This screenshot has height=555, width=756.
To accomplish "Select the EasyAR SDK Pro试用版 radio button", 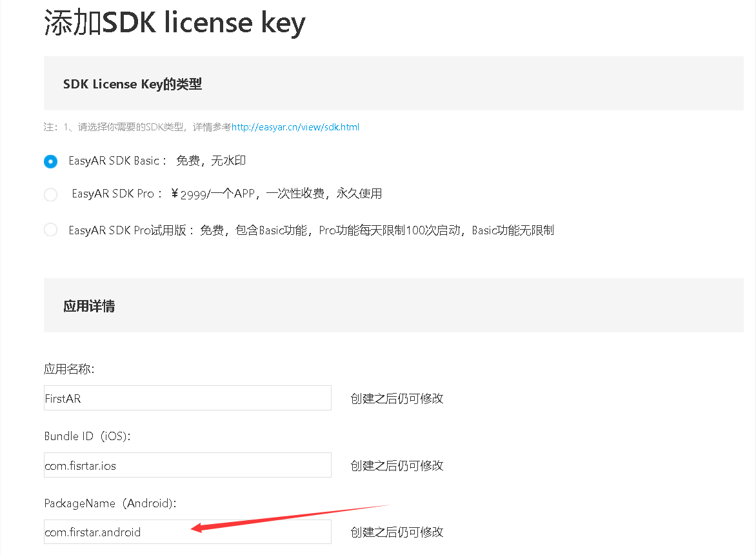I will (50, 229).
